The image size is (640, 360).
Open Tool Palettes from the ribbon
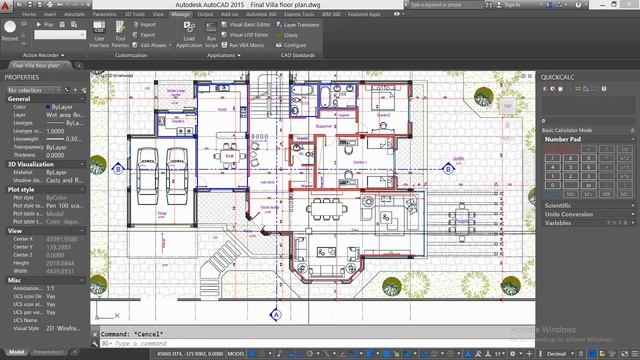click(x=120, y=34)
